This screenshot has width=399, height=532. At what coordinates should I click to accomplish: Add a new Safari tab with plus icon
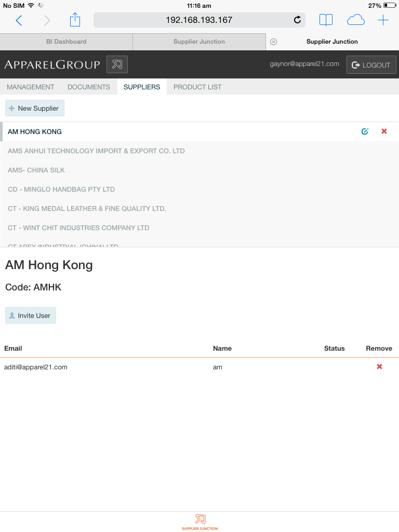coord(383,20)
